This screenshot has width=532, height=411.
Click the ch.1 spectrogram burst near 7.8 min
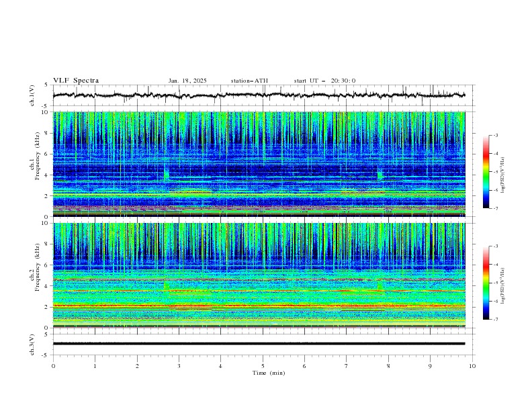pyautogui.click(x=380, y=174)
